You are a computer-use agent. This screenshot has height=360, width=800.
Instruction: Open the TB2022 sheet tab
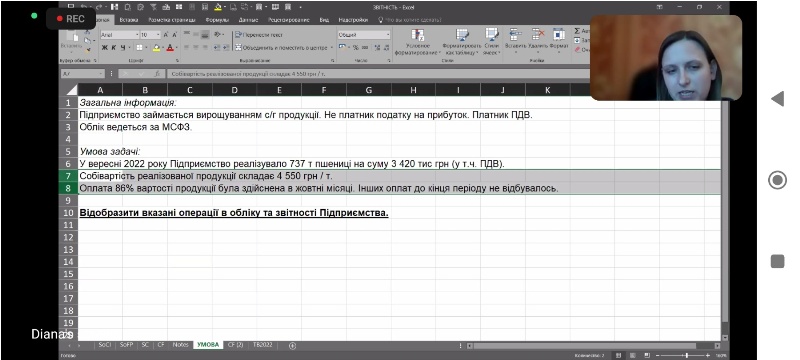tap(262, 345)
